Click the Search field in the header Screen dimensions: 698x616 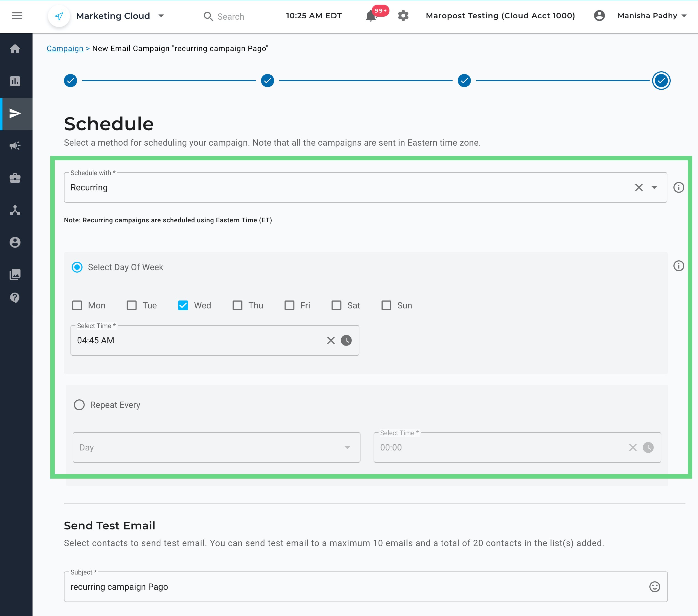(x=230, y=16)
